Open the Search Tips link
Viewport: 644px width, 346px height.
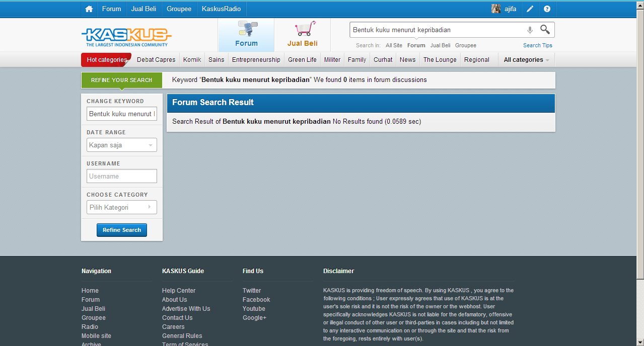pyautogui.click(x=537, y=45)
